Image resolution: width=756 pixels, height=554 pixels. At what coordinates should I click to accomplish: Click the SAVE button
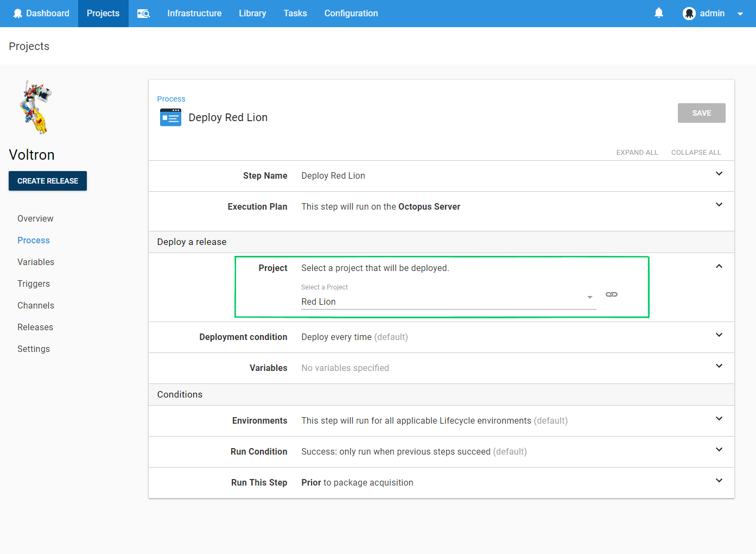click(x=701, y=112)
